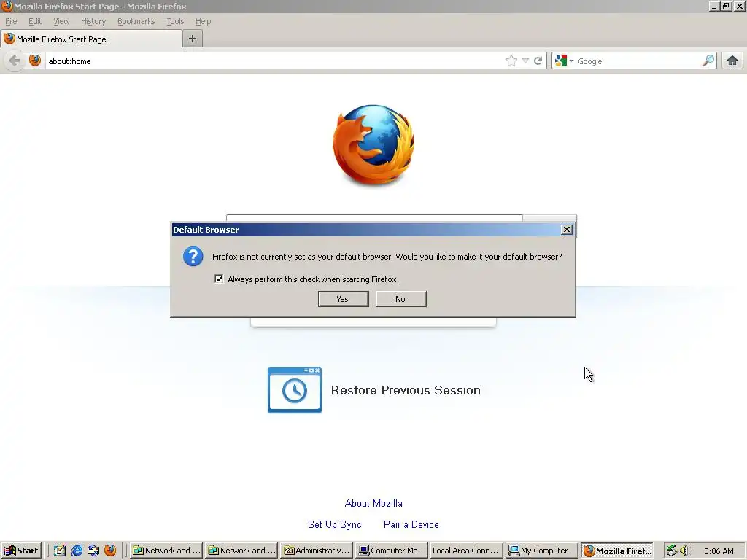Switch to the first Network and... taskbar button
This screenshot has width=747, height=560.
pyautogui.click(x=166, y=551)
